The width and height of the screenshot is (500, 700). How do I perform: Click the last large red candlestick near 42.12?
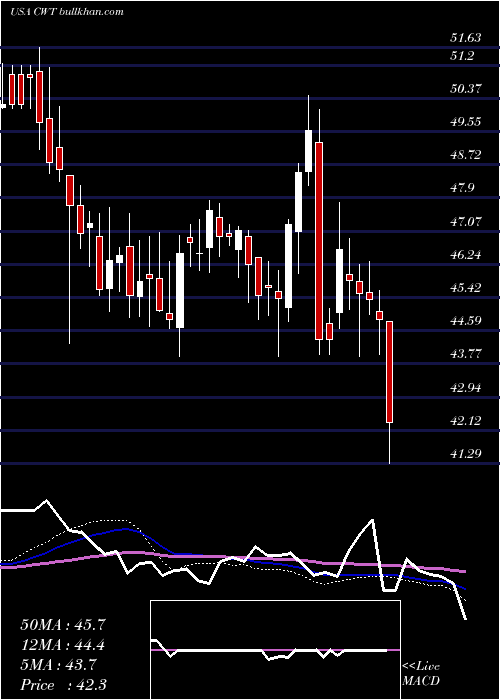pos(389,371)
